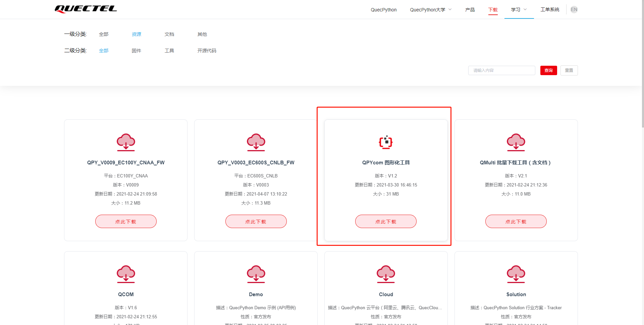Viewport: 644px width, 325px height.
Task: Select 全部 in 二级分类
Action: point(104,51)
